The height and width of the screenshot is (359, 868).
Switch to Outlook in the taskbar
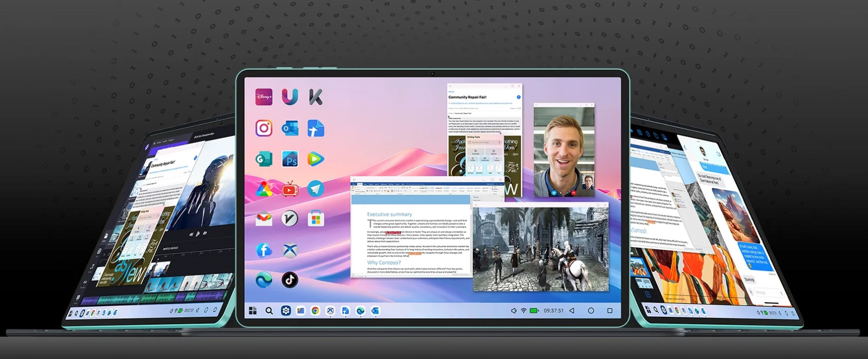click(375, 311)
